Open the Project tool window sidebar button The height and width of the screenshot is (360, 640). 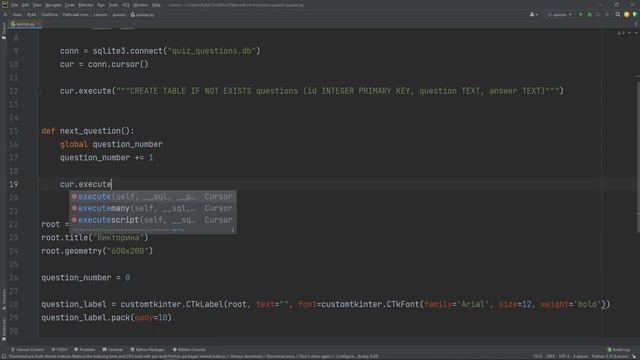4,31
